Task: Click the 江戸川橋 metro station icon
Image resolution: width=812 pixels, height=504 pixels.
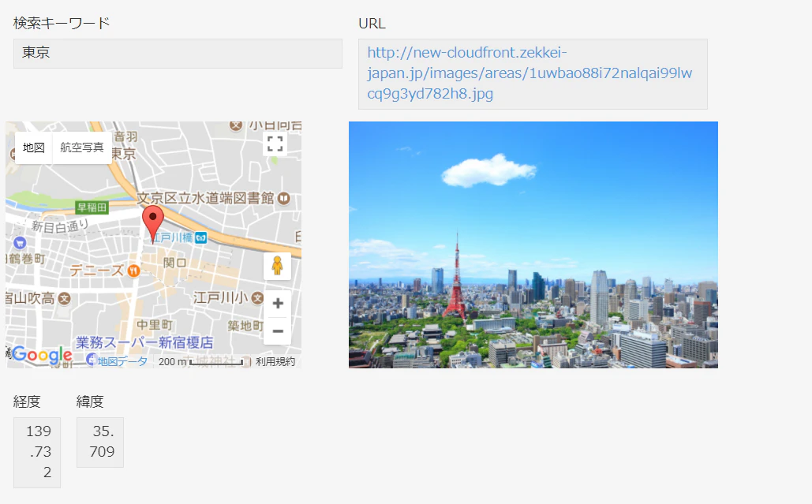Action: pyautogui.click(x=200, y=237)
